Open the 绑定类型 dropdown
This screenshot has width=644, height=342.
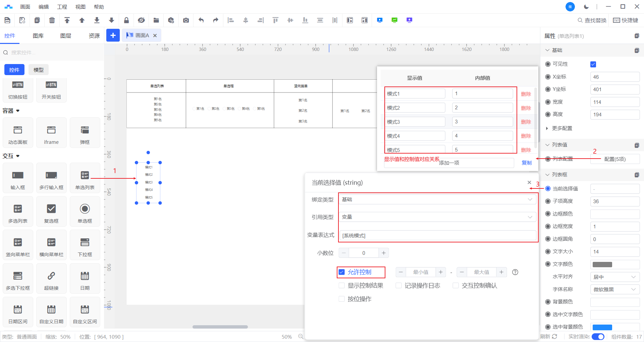click(x=437, y=199)
